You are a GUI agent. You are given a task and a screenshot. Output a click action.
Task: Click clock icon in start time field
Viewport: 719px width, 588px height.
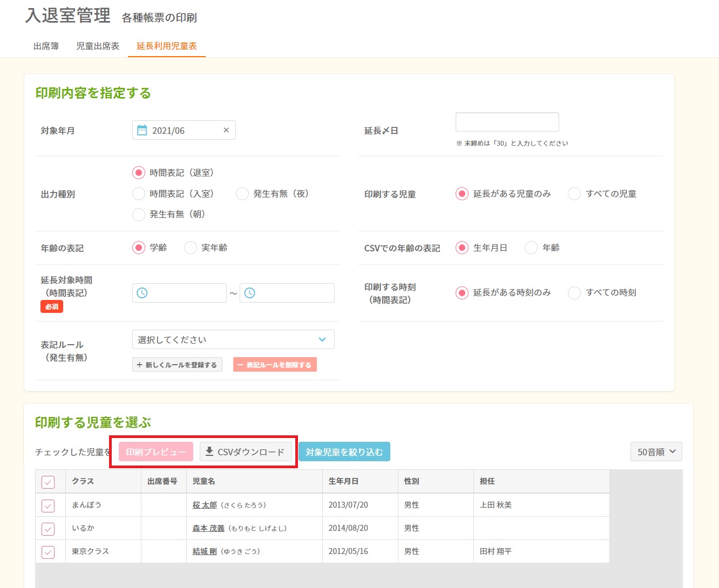point(142,293)
